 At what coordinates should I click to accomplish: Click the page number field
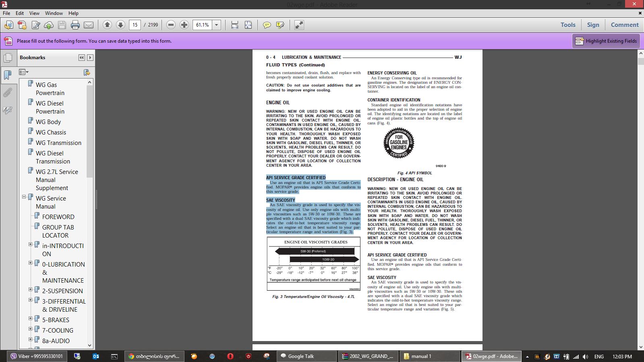tap(135, 25)
